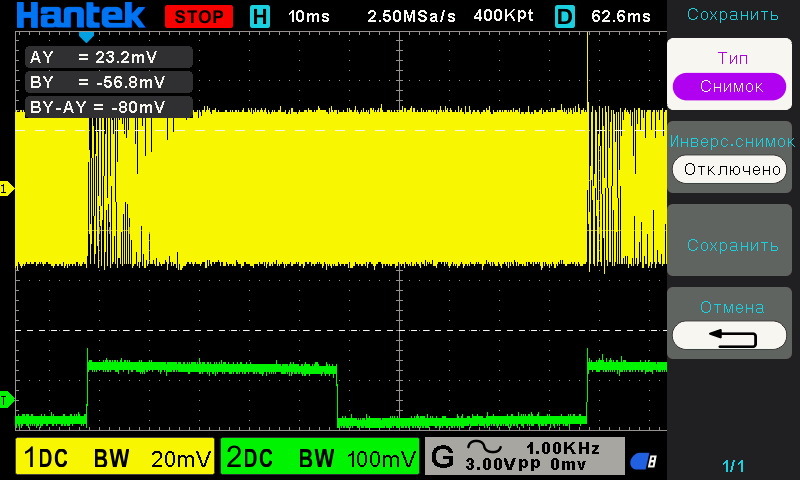Open channel 1 DC 20mV settings box
The height and width of the screenshot is (480, 800).
pos(115,456)
